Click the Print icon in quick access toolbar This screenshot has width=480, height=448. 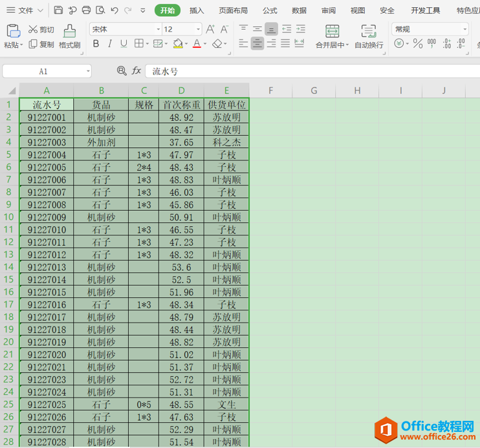point(86,10)
